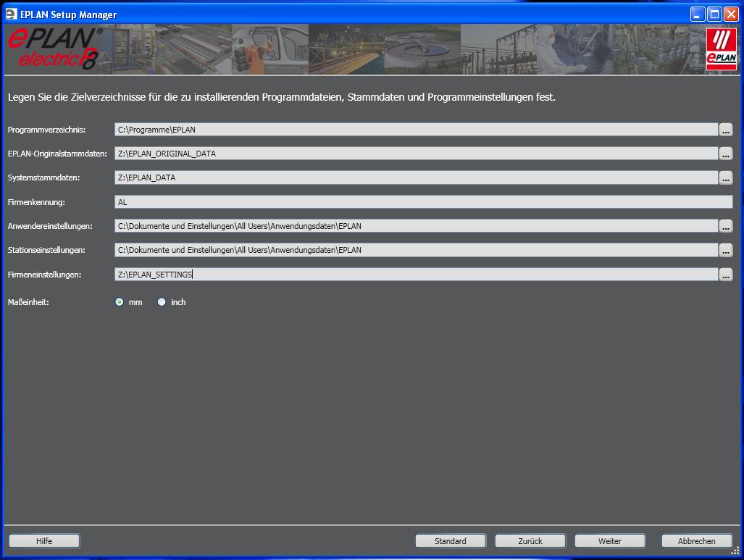The height and width of the screenshot is (560, 744).
Task: Browse for the Systemstammdaten directory
Action: [725, 177]
